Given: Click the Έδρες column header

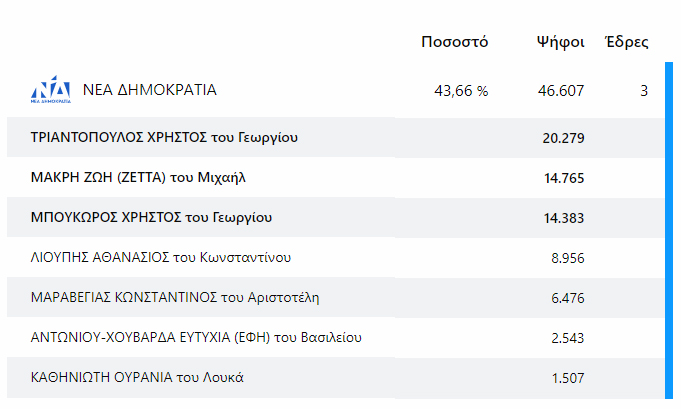Looking at the screenshot, I should coord(627,42).
